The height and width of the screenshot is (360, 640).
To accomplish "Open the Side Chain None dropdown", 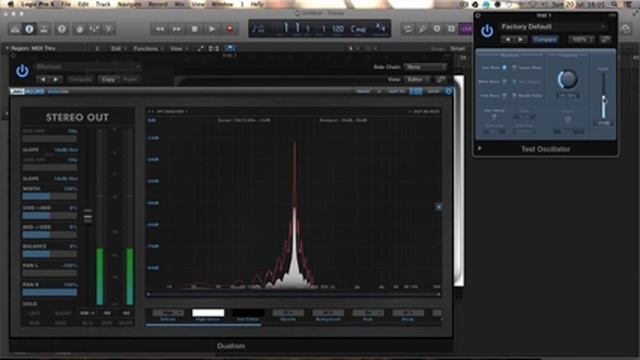I will pyautogui.click(x=425, y=67).
